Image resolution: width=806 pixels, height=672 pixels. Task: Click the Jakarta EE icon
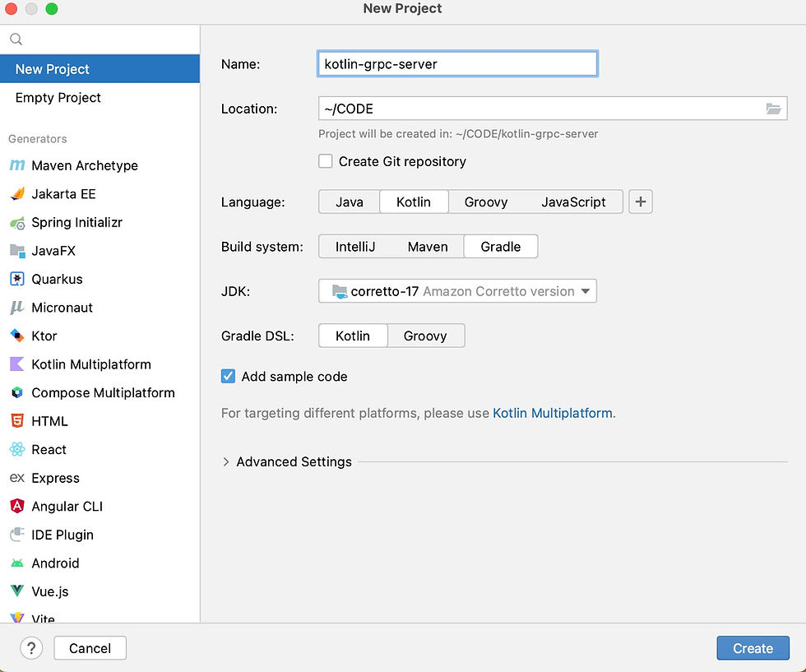(x=17, y=194)
